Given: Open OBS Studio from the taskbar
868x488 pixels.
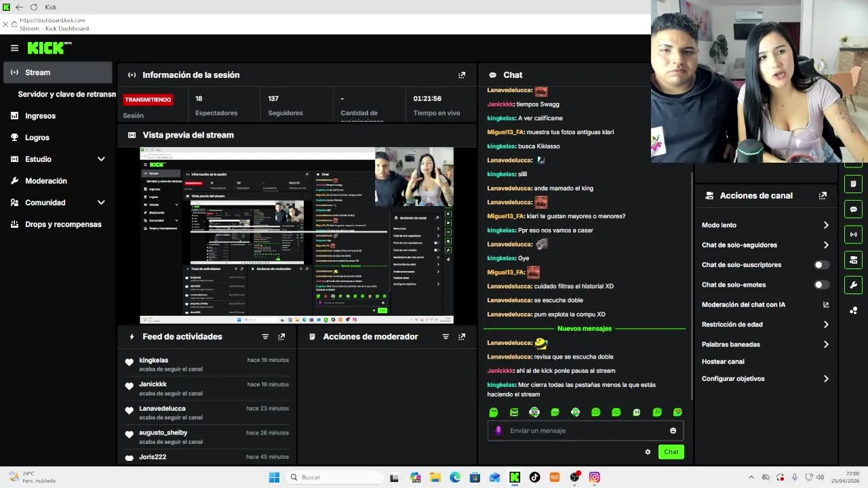Looking at the screenshot, I should (x=575, y=477).
